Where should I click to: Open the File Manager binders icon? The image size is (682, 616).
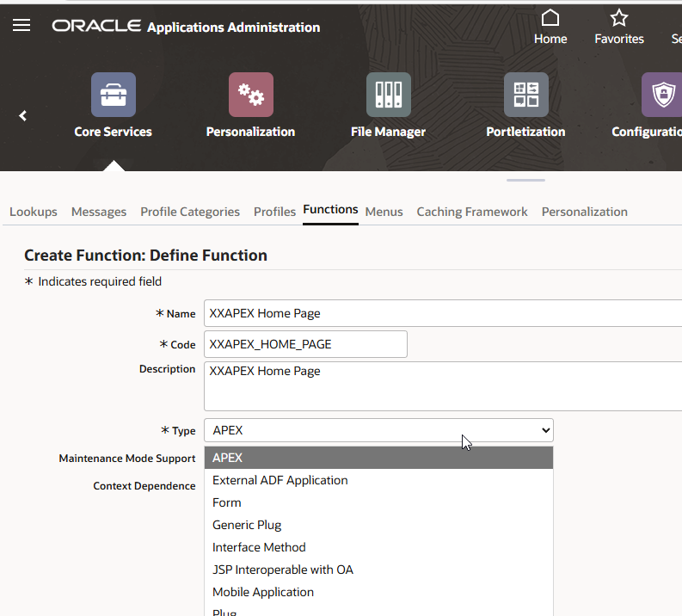(x=389, y=95)
